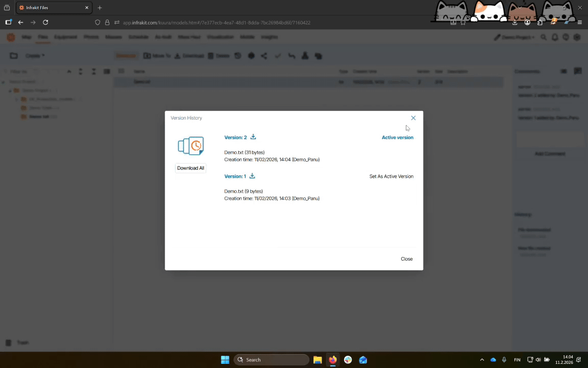
Task: Close the Version History dialog with the X
Action: [413, 118]
